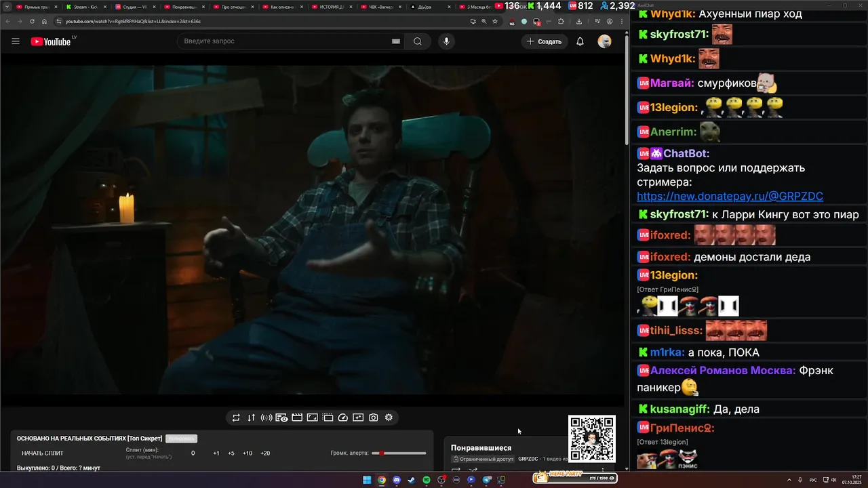This screenshot has height=488, width=868.
Task: Open the YouTube hamburger guide menu
Action: (16, 41)
